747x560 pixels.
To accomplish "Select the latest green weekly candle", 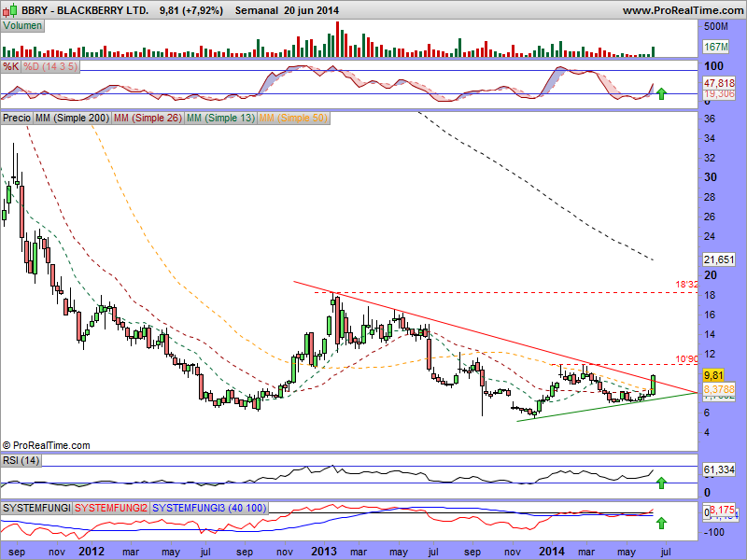I will [x=653, y=385].
